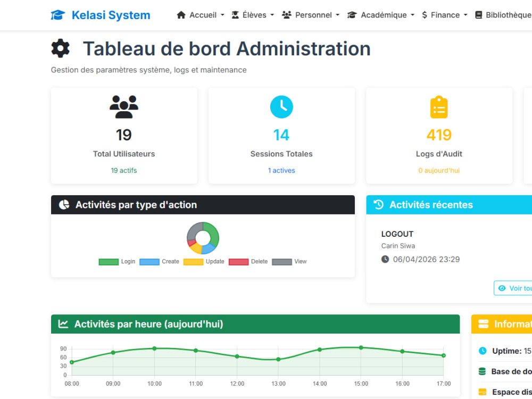This screenshot has height=399, width=532.
Task: Click the book icon beside Bibliothèque
Action: click(478, 15)
